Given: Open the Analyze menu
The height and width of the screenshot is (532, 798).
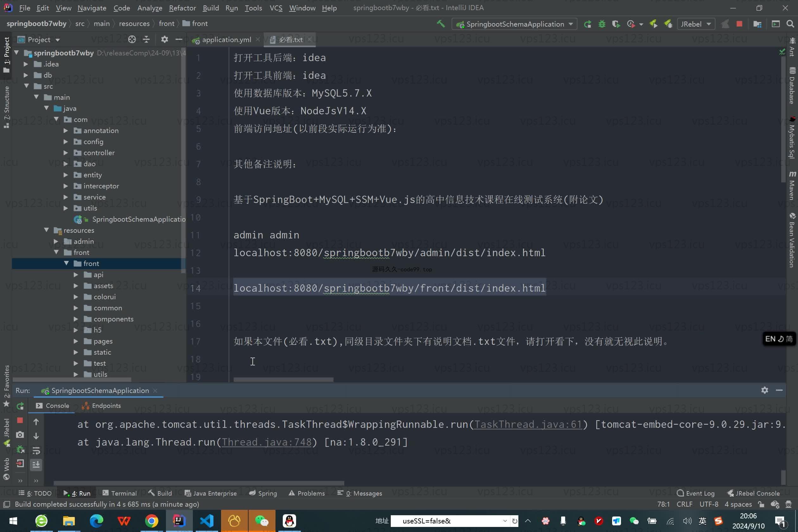Looking at the screenshot, I should coord(149,8).
